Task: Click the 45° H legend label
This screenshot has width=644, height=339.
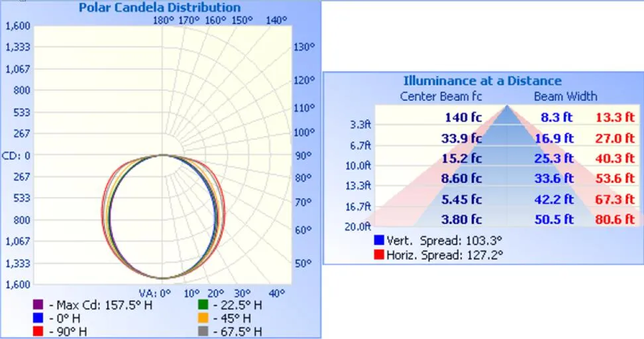Action: 233,318
